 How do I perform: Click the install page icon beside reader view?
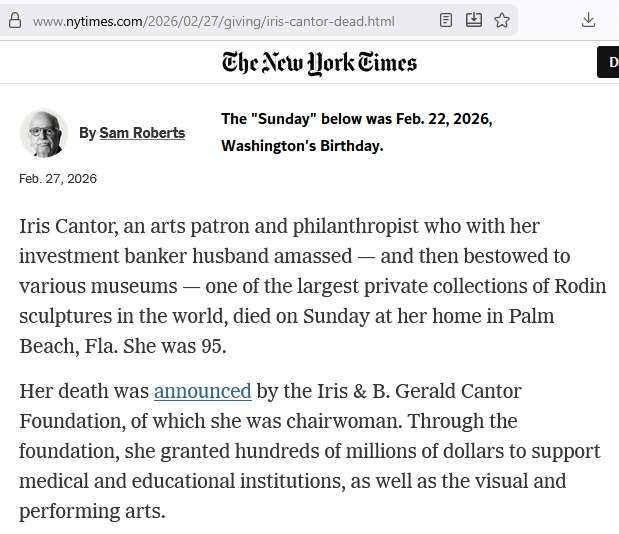click(474, 20)
